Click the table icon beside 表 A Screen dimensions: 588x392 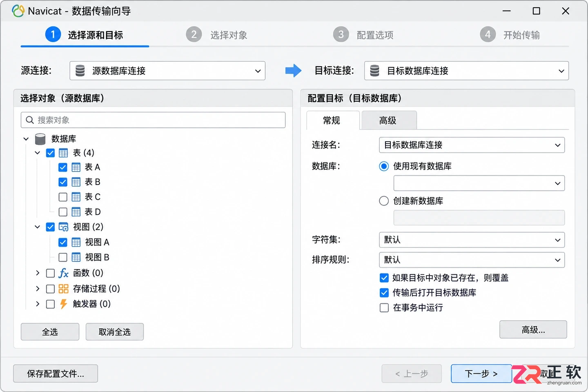[x=76, y=167]
